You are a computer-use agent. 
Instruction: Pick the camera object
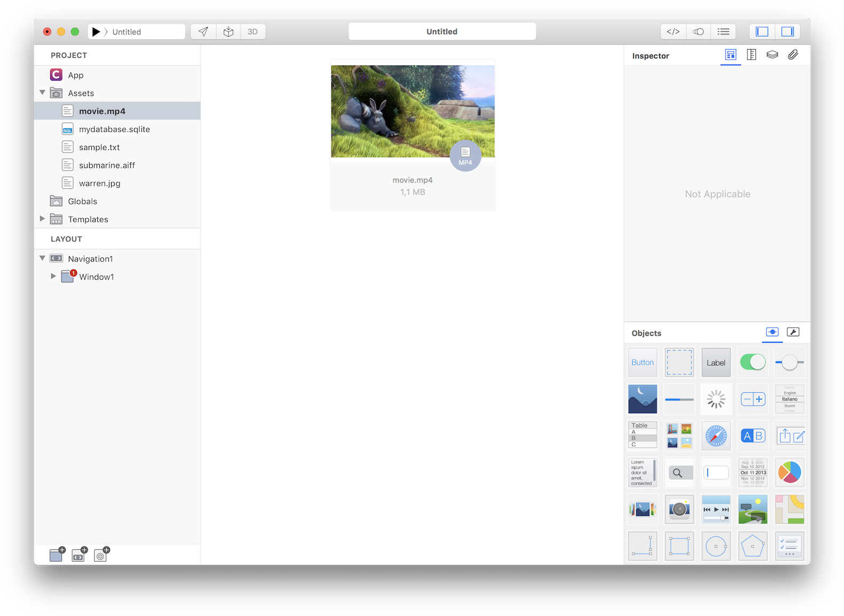(x=680, y=509)
